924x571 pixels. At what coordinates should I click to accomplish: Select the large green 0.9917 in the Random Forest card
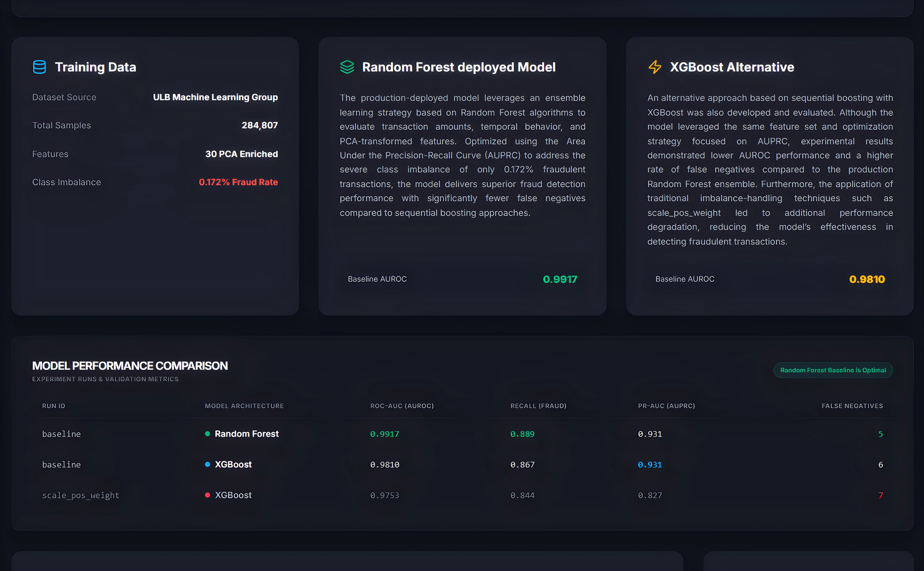point(560,279)
